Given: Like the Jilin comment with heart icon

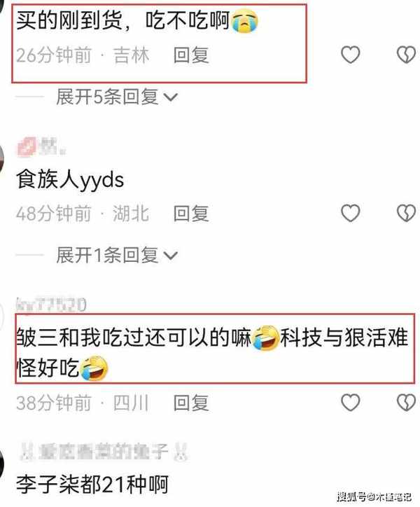Looking at the screenshot, I should pos(351,55).
